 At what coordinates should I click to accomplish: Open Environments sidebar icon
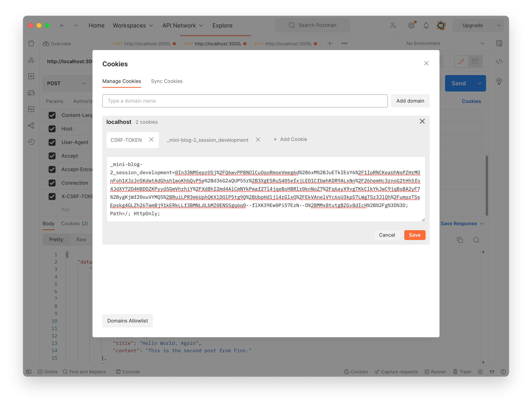coord(31,76)
